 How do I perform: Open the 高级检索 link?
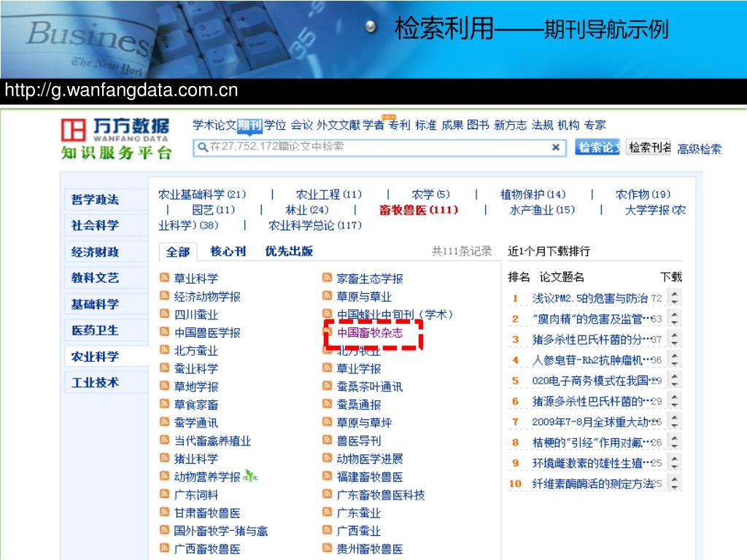click(x=699, y=149)
